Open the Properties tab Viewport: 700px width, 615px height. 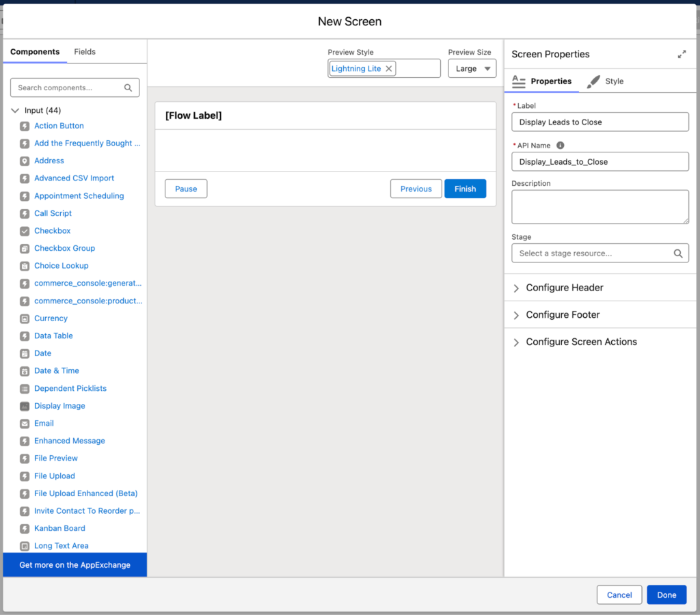point(541,81)
